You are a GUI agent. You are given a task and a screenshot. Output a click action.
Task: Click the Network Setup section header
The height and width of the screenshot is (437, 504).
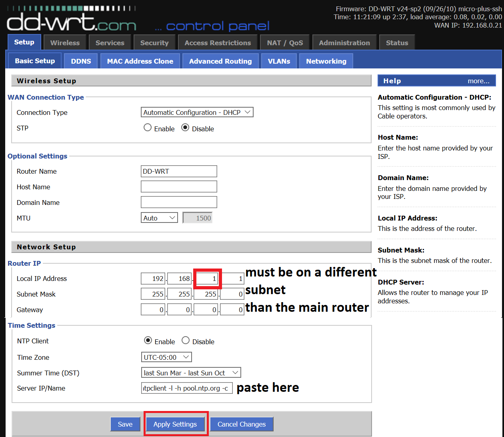pyautogui.click(x=192, y=247)
